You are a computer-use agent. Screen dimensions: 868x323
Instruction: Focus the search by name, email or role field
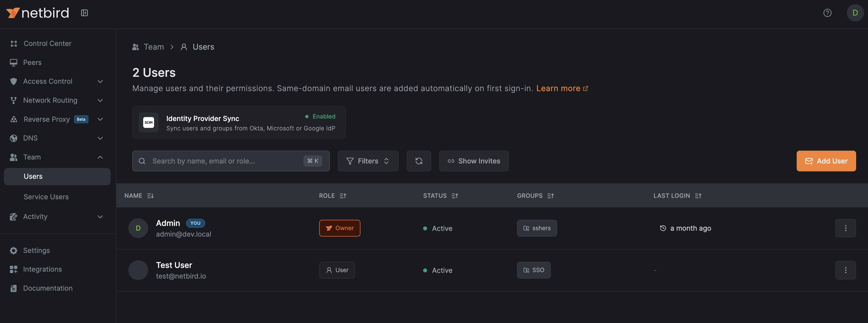(231, 161)
